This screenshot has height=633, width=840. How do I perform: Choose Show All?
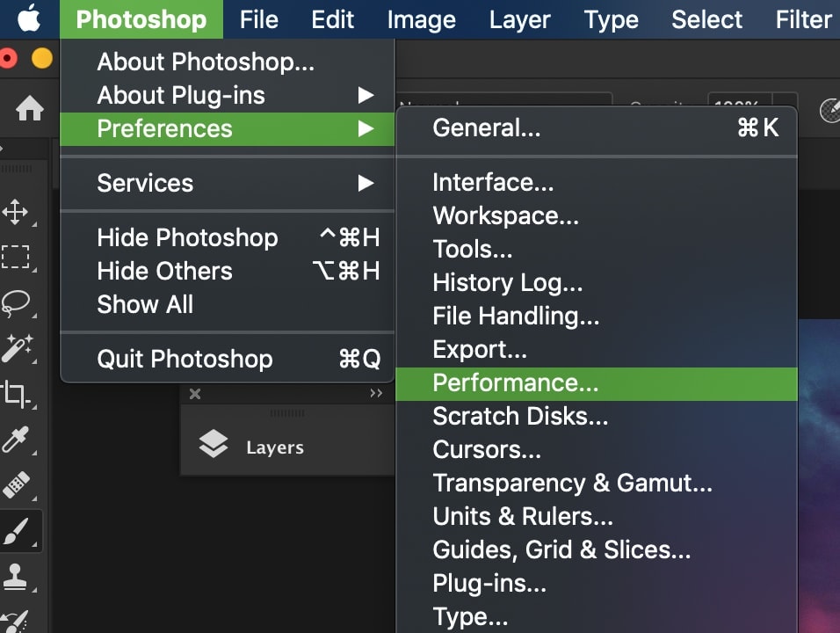point(228,304)
